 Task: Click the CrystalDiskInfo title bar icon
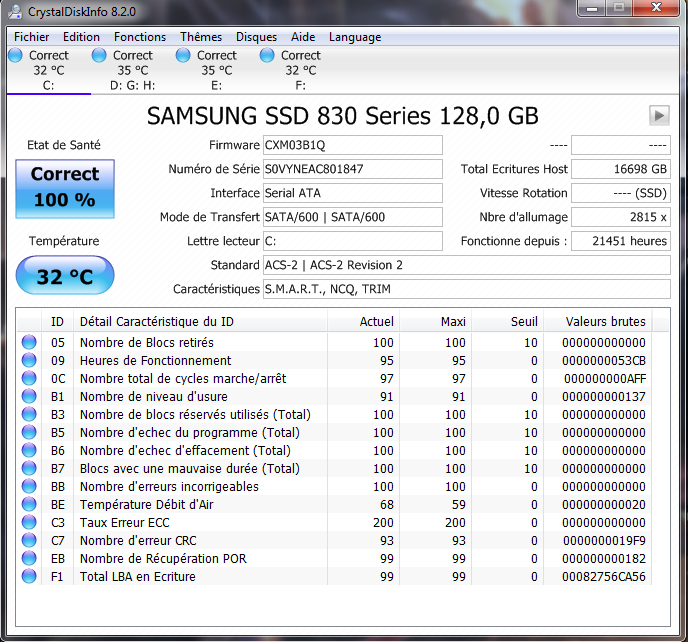click(15, 12)
